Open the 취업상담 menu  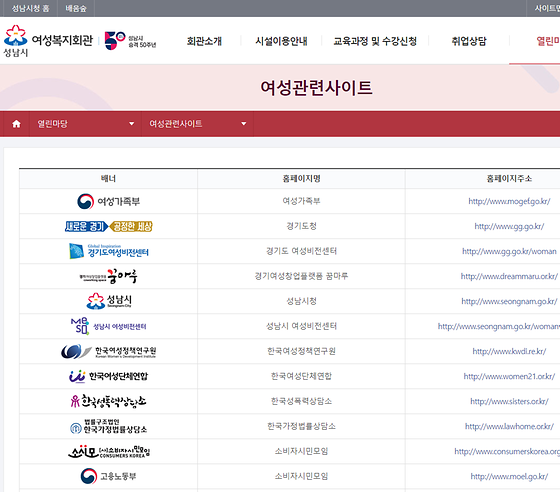click(469, 41)
